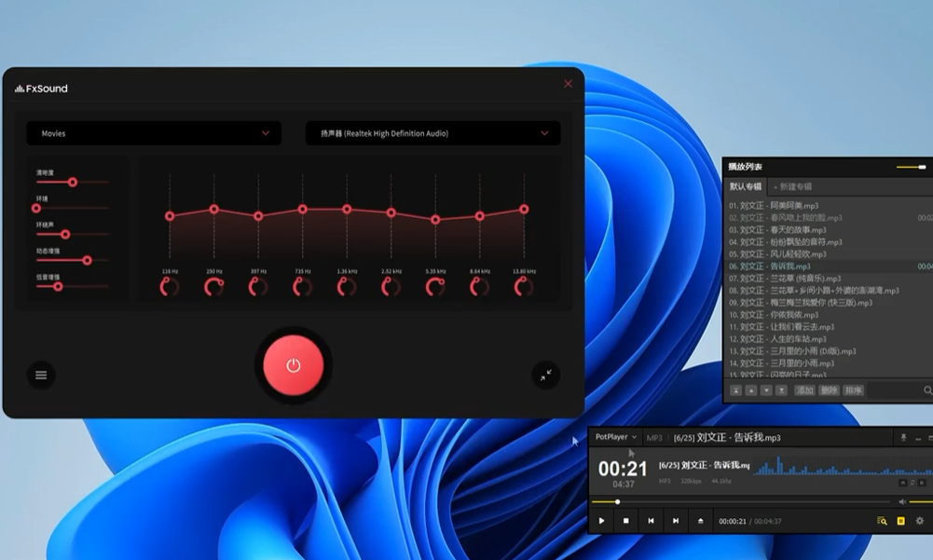Image resolution: width=933 pixels, height=560 pixels.
Task: Click the playlist search magnifier icon
Action: [x=927, y=390]
